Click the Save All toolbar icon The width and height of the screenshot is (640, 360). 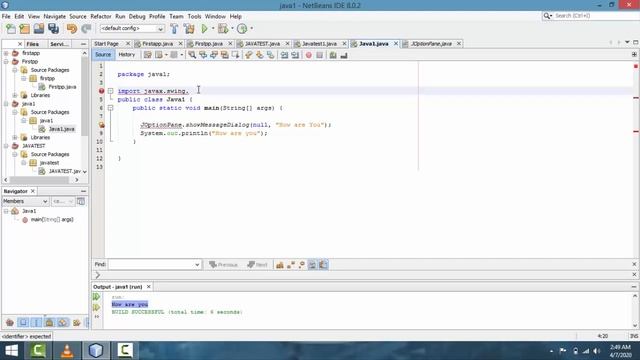click(x=53, y=29)
